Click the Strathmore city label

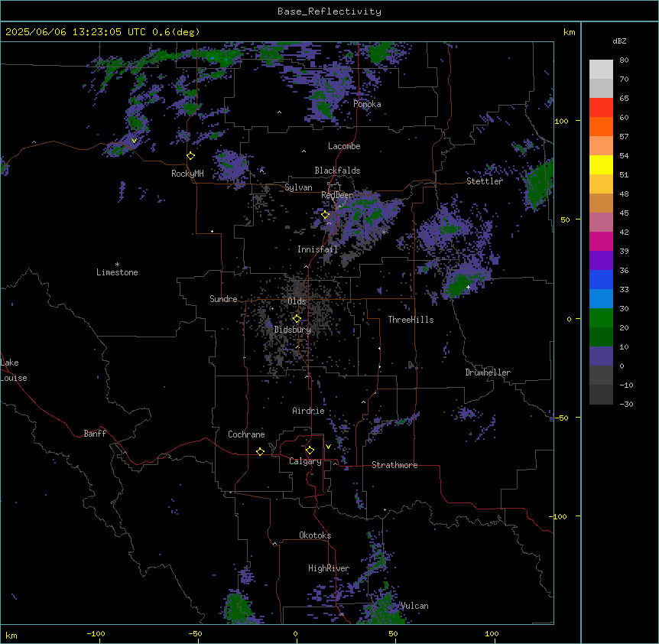[x=394, y=465]
